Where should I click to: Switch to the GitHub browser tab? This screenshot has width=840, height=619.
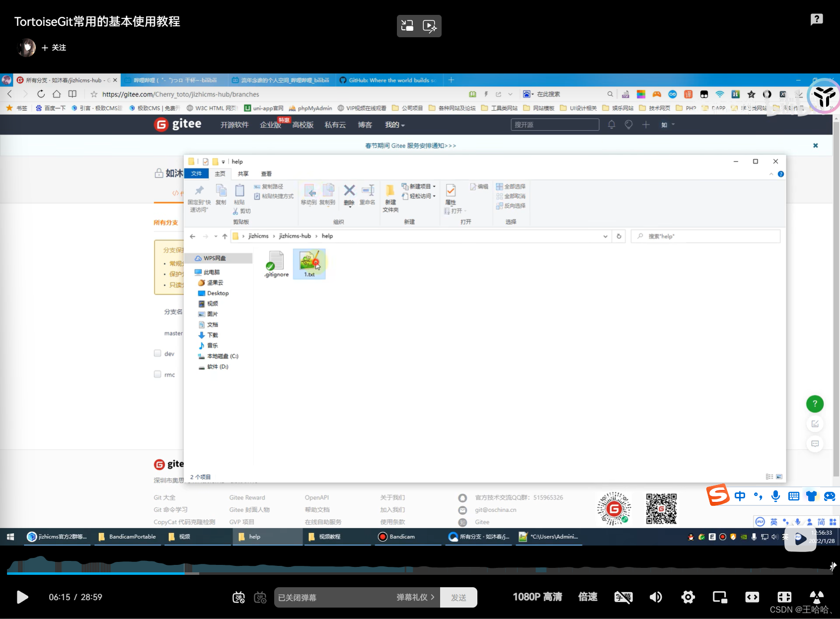tap(388, 80)
